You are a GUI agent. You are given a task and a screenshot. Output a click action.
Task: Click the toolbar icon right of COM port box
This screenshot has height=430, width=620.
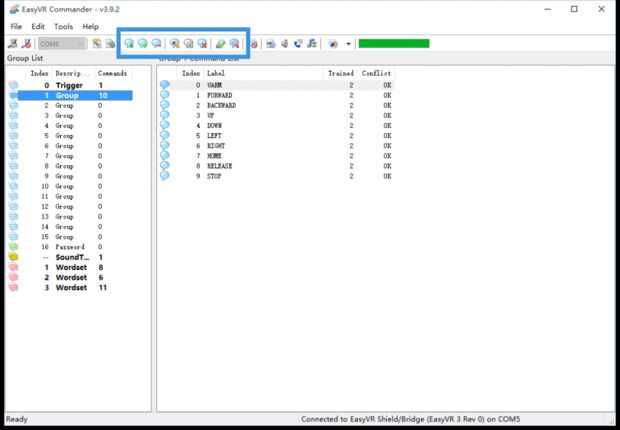tap(96, 44)
